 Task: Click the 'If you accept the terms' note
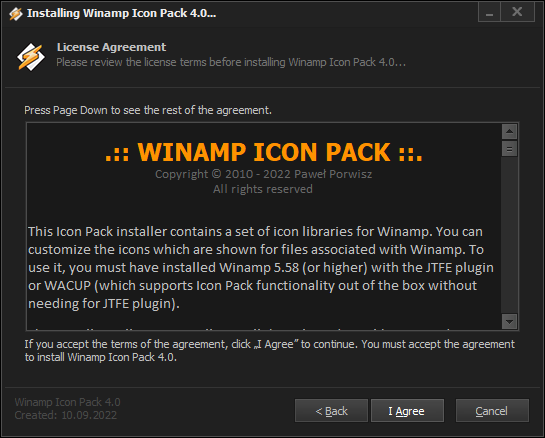[269, 350]
